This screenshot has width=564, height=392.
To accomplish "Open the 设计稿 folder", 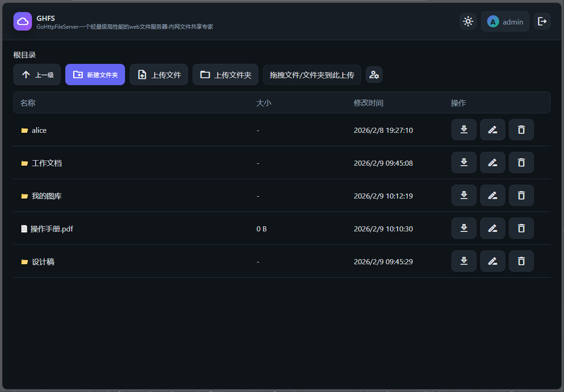I will 43,262.
